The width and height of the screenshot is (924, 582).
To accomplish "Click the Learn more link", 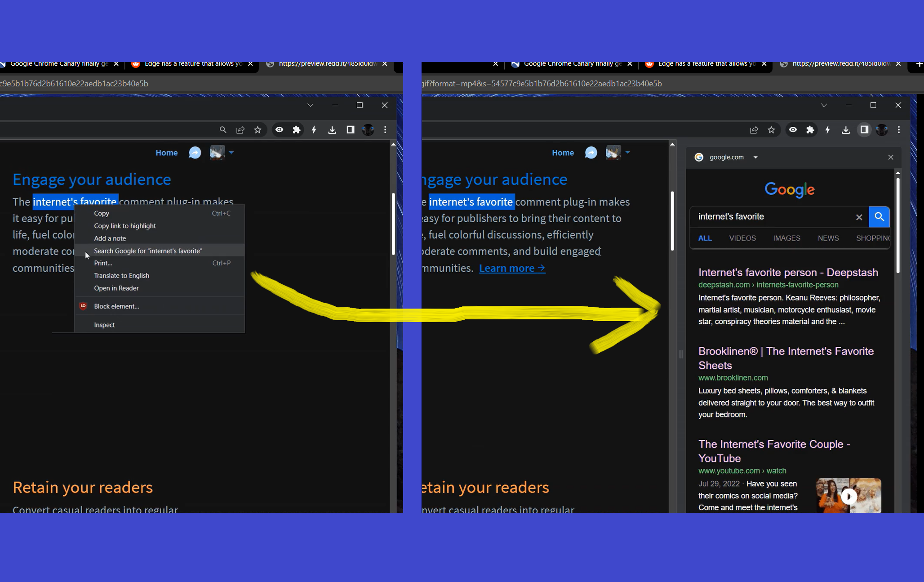I will [x=512, y=269].
